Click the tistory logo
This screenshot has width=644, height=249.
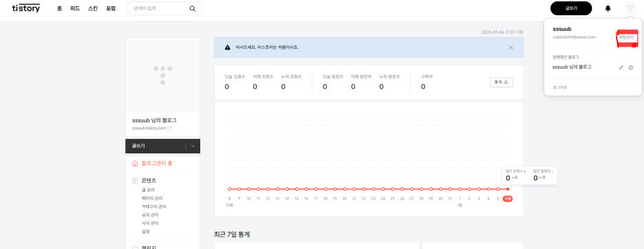(26, 8)
